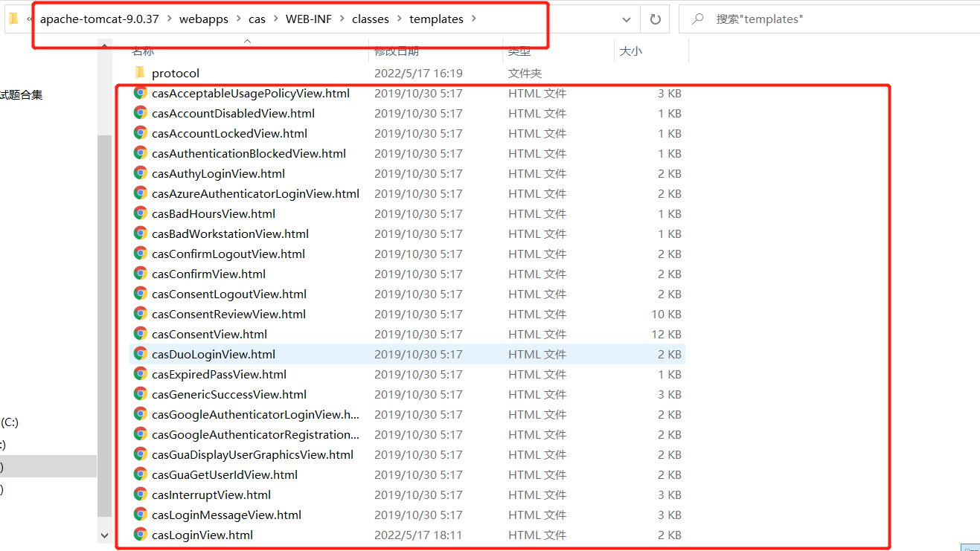The image size is (980, 551).
Task: Select casInterruptView.html file name
Action: [211, 494]
